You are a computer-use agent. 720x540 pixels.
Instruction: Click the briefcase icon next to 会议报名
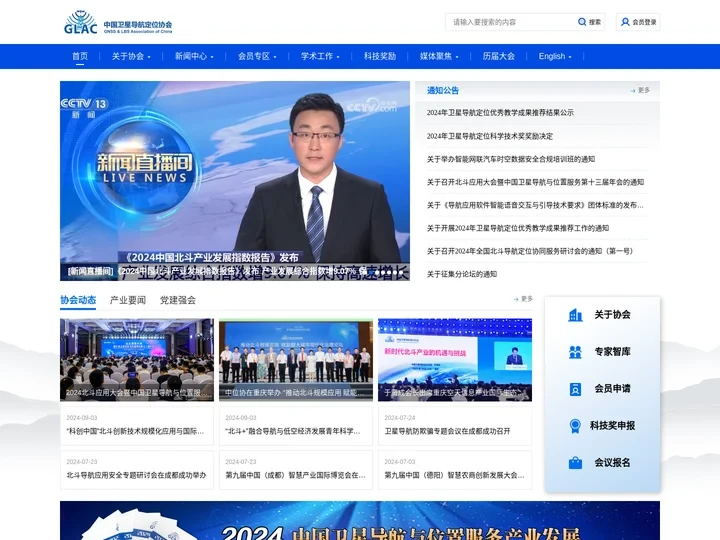[x=575, y=463]
